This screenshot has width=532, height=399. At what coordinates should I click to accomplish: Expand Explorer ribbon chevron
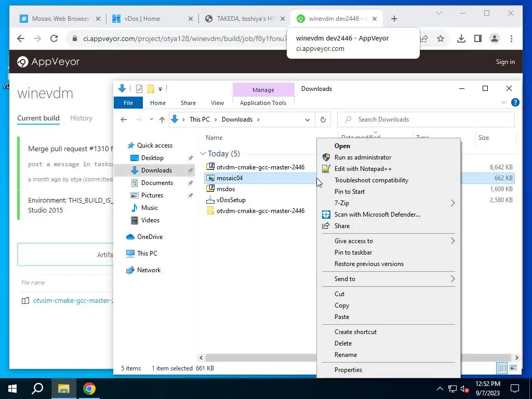click(x=504, y=102)
